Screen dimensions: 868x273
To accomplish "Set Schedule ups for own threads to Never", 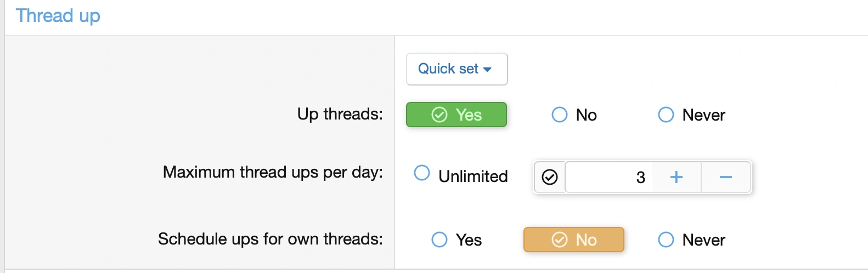I will 666,240.
